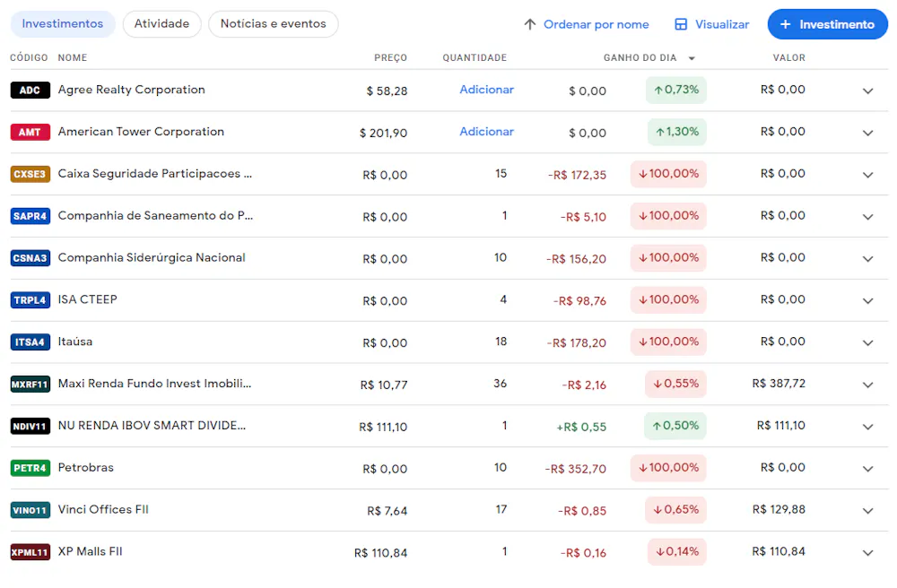Click Adicionar for American Tower Corporation
The width and height of the screenshot is (897, 588).
click(486, 132)
